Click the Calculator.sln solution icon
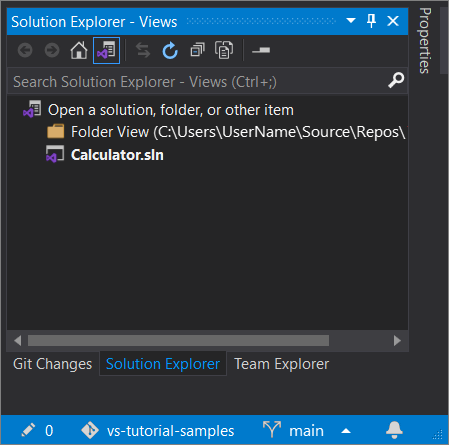This screenshot has width=449, height=445. tap(55, 154)
